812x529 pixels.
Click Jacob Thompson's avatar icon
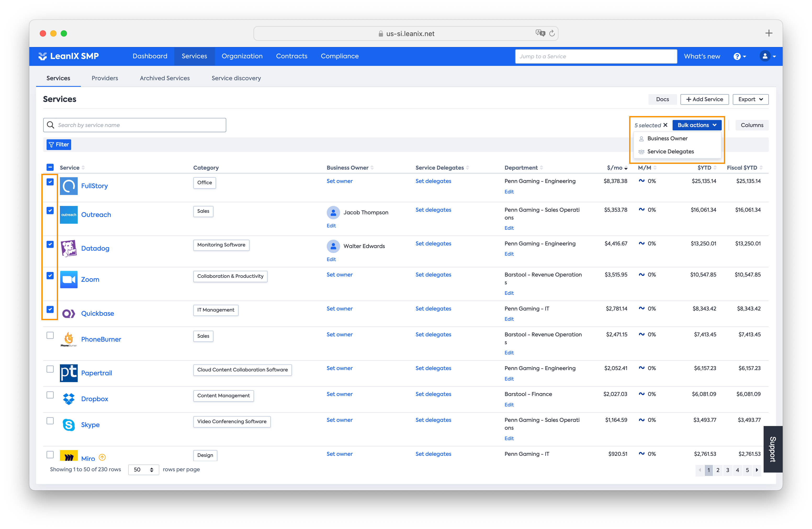coord(333,213)
